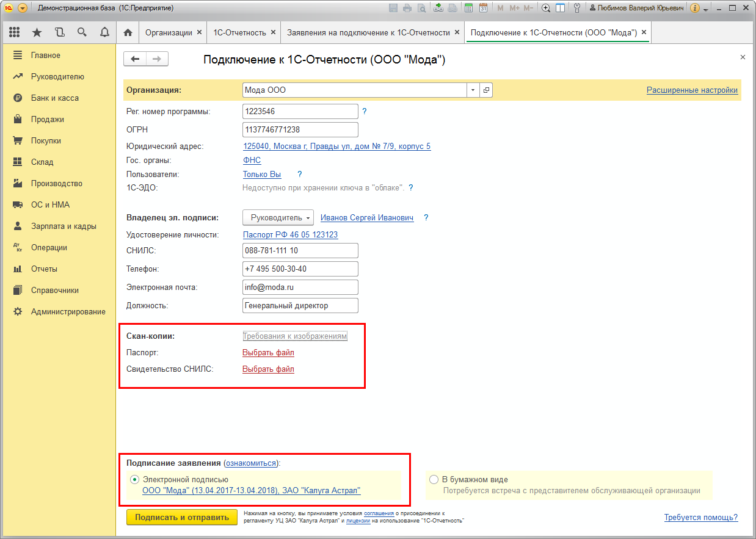This screenshot has width=756, height=539.
Task: Click the search magnifier icon
Action: (x=82, y=32)
